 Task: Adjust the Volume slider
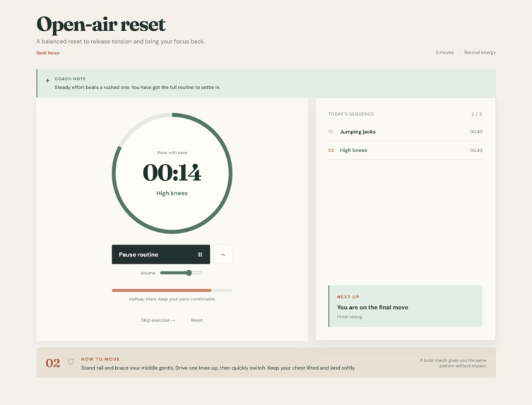181,273
